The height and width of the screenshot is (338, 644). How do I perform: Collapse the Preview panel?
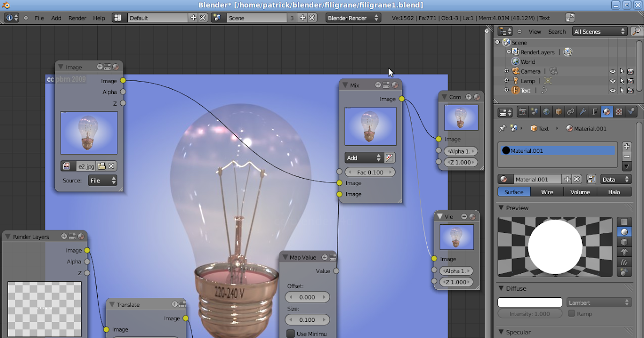tap(502, 208)
